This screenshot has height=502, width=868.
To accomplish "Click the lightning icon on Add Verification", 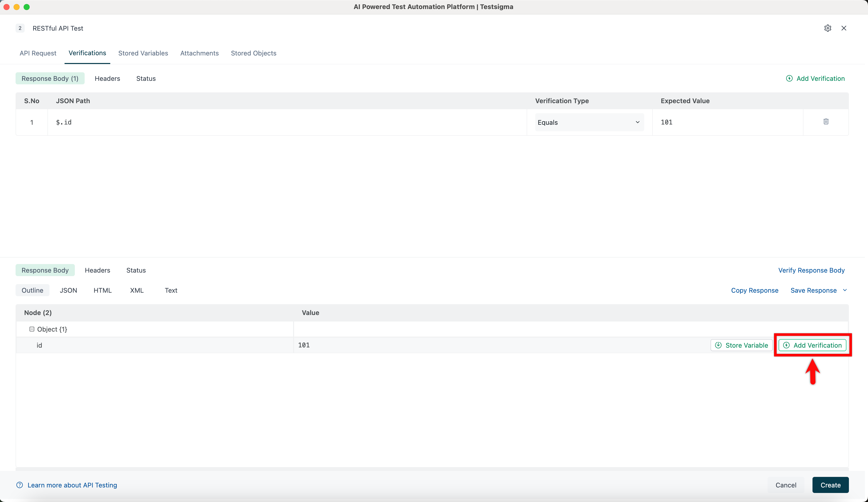I will coord(790,79).
